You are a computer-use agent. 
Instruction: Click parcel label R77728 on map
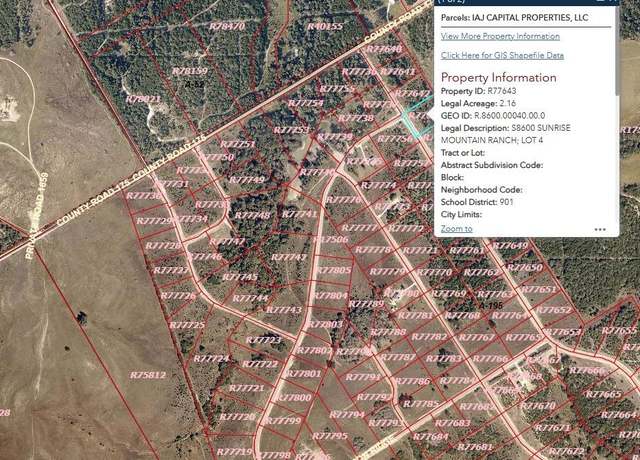(163, 246)
